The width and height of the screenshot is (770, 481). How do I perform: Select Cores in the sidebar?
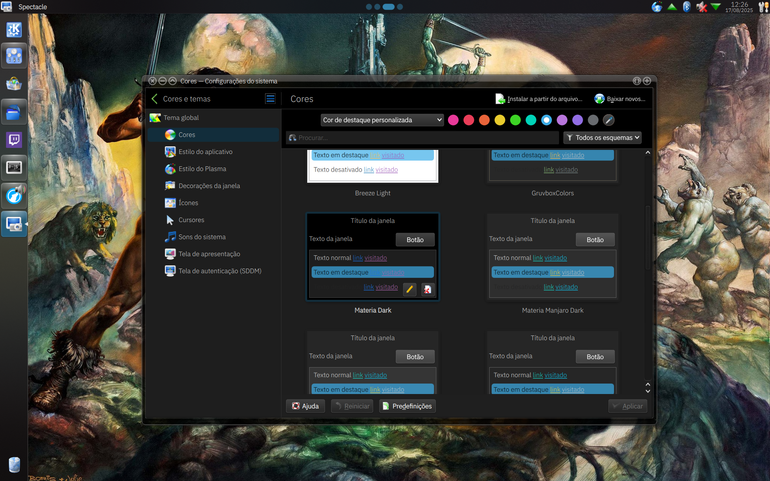click(214, 135)
